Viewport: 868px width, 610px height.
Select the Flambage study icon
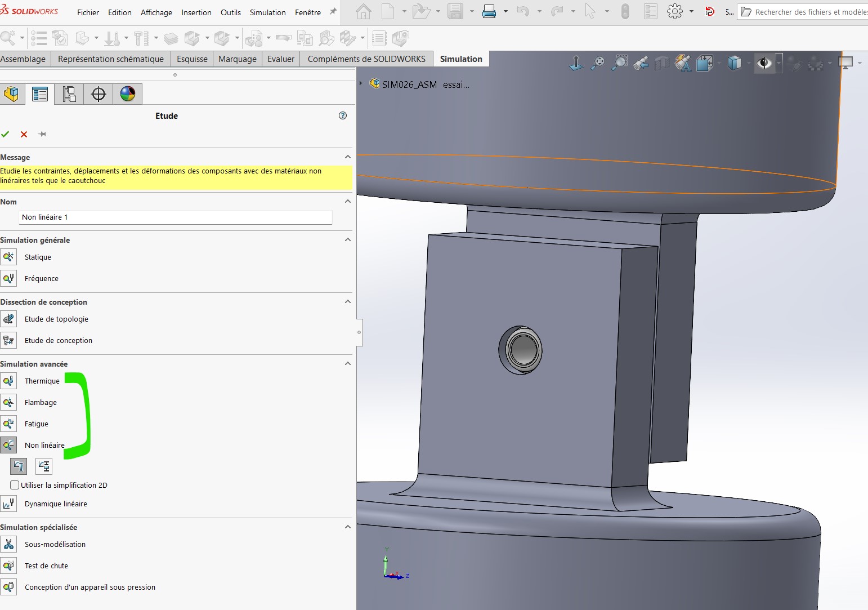[8, 403]
